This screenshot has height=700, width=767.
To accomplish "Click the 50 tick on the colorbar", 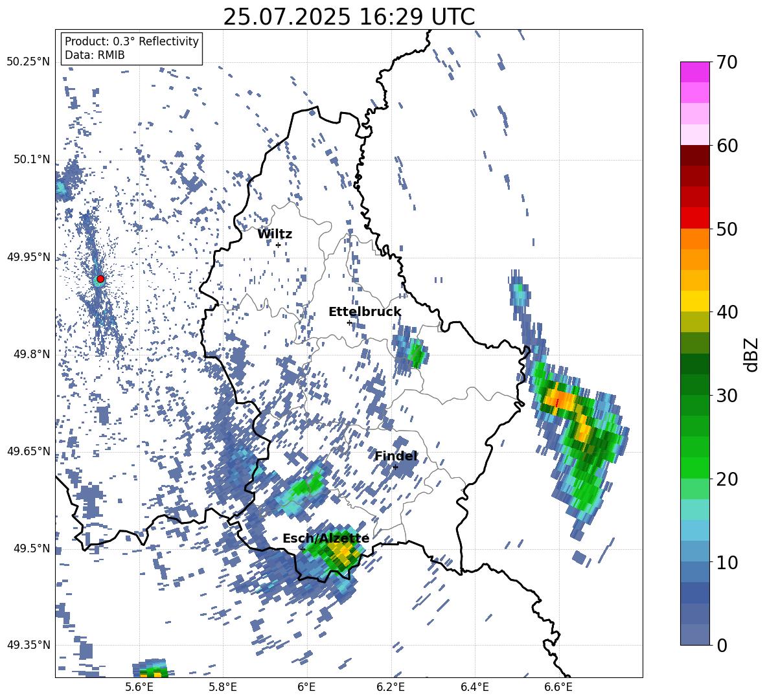I will pyautogui.click(x=727, y=229).
